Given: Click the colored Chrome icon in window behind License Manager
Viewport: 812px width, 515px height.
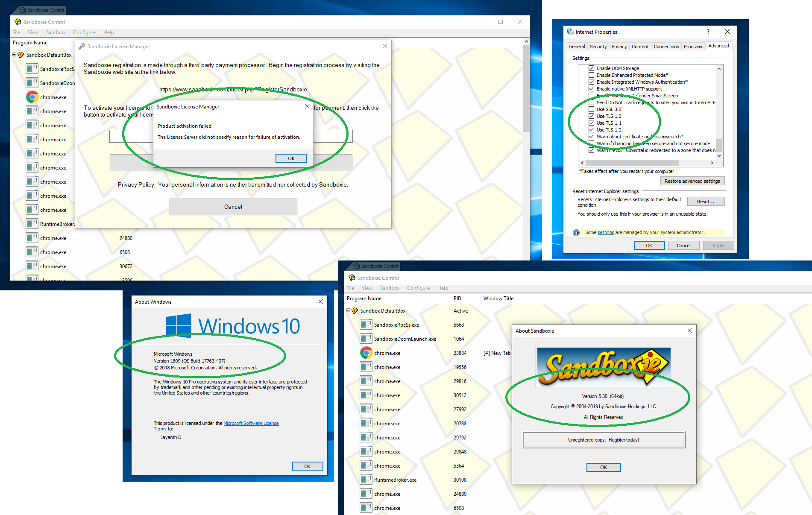Looking at the screenshot, I should 32,97.
